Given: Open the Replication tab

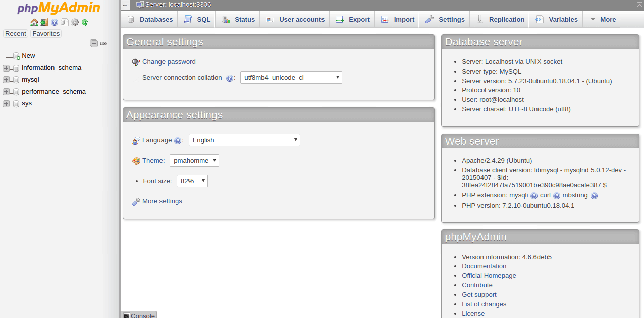Looking at the screenshot, I should [x=501, y=20].
